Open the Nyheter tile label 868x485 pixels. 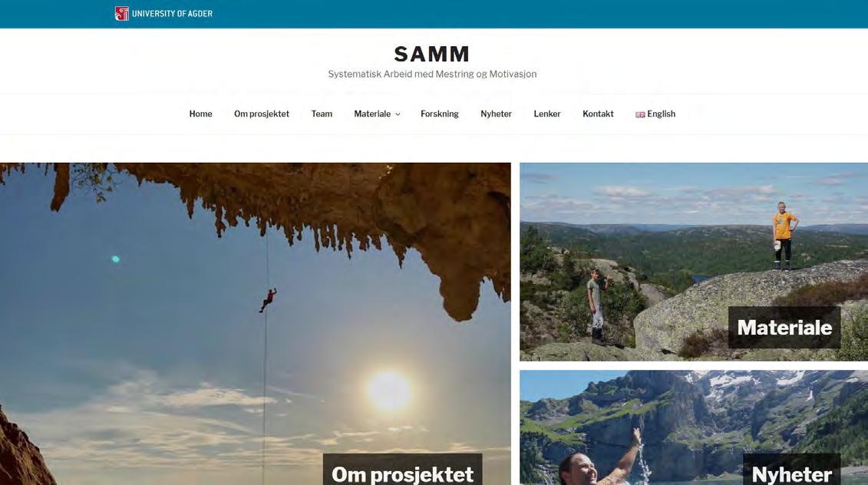coord(791,471)
